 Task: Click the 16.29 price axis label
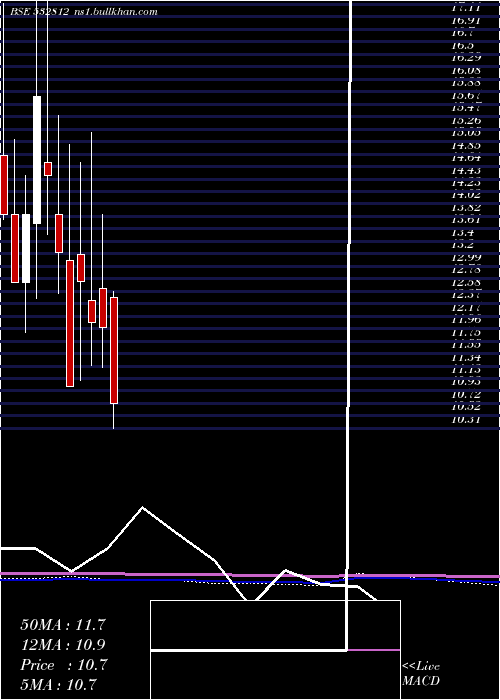point(466,58)
